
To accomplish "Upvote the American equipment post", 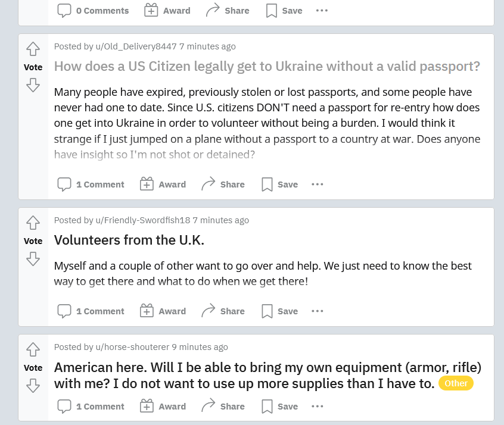I will (33, 349).
